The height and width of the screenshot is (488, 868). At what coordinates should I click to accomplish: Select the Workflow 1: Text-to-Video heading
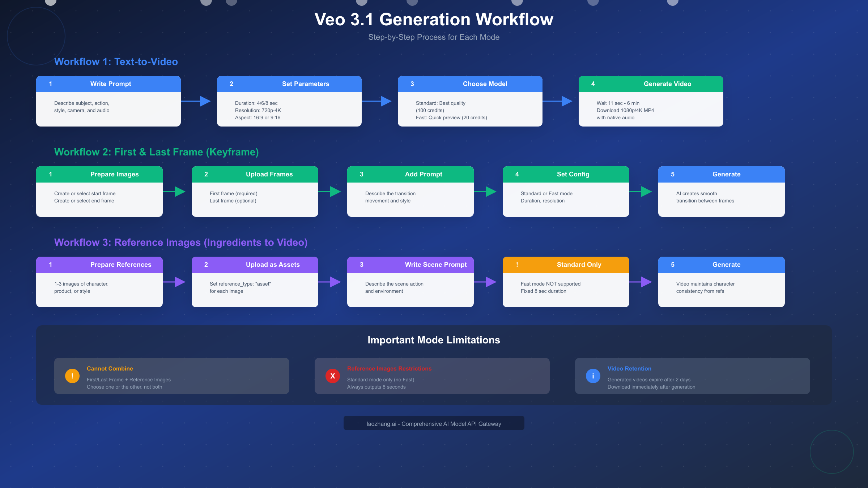pyautogui.click(x=116, y=61)
